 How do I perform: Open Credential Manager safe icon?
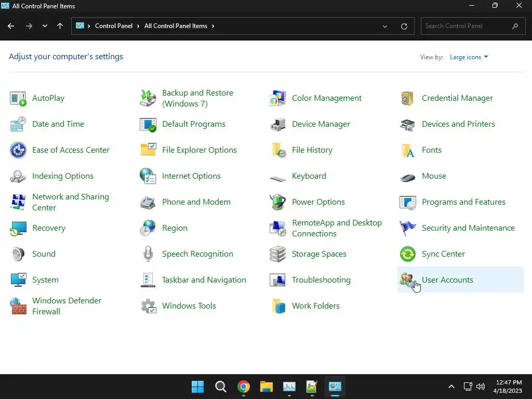[x=407, y=98]
